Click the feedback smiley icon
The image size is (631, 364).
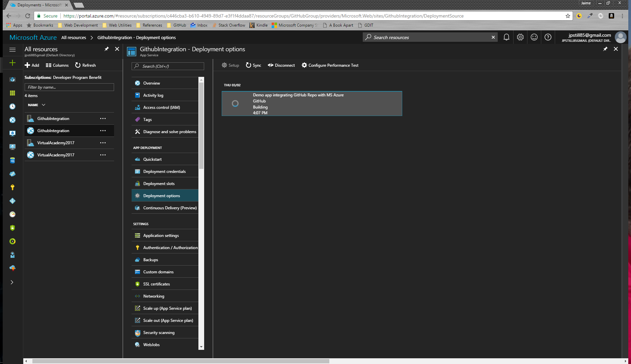pos(534,37)
